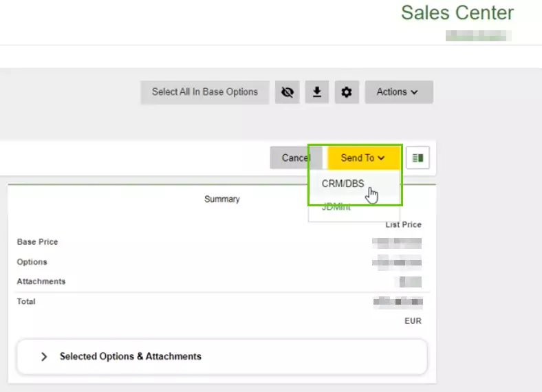The image size is (542, 392).
Task: Click the download arrow icon
Action: (x=317, y=92)
